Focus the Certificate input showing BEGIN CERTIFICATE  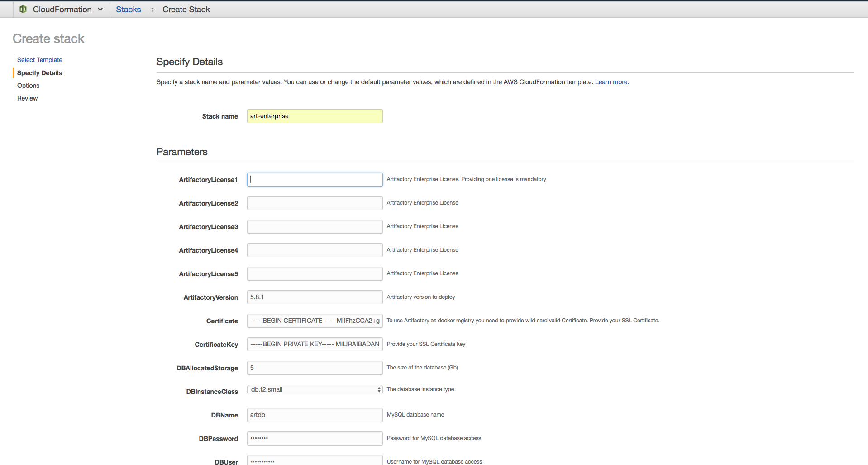[x=314, y=321]
